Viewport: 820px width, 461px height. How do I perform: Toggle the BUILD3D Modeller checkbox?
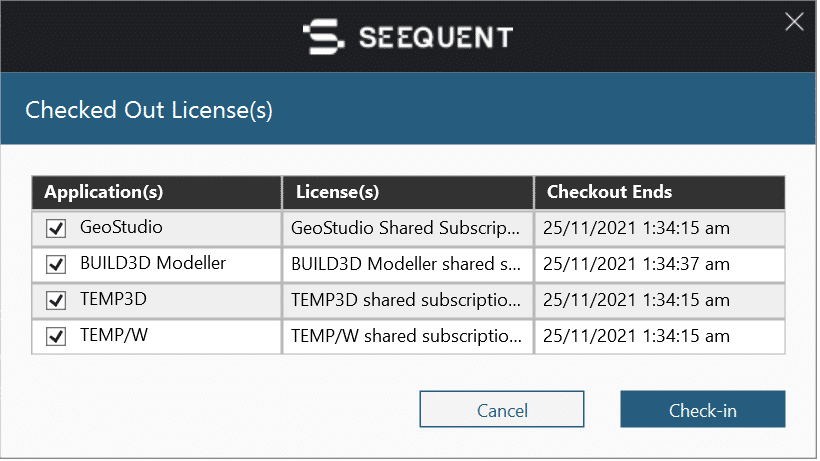coord(56,264)
